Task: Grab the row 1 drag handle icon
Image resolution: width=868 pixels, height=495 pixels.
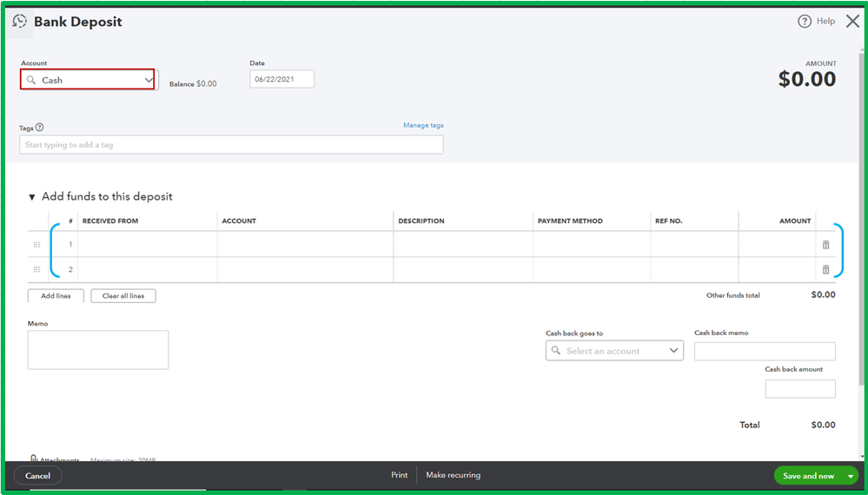Action: 37,244
